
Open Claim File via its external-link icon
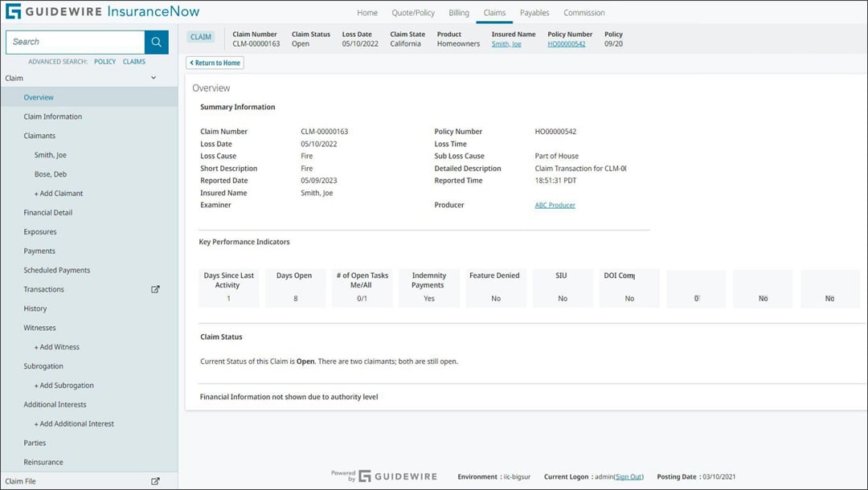155,480
